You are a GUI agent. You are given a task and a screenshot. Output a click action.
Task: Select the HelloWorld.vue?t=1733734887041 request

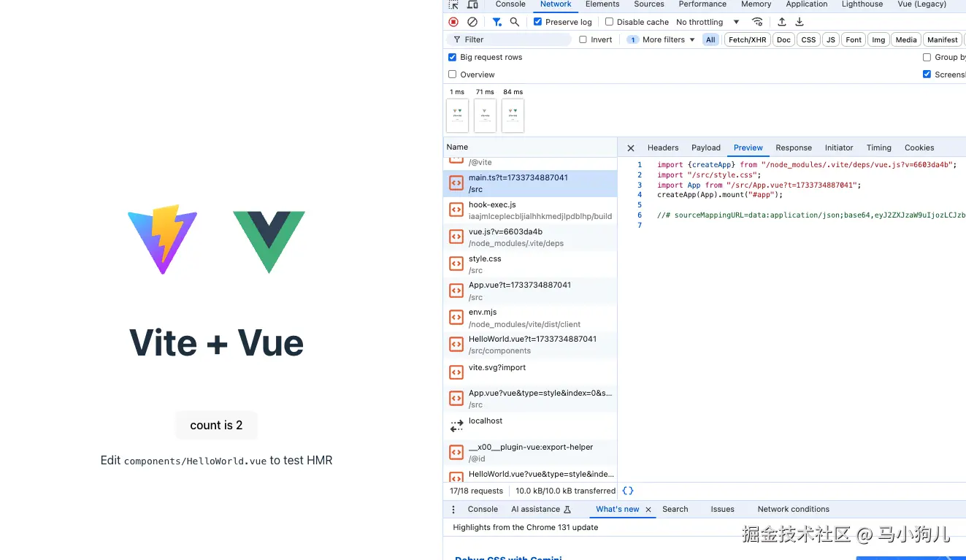pos(530,345)
